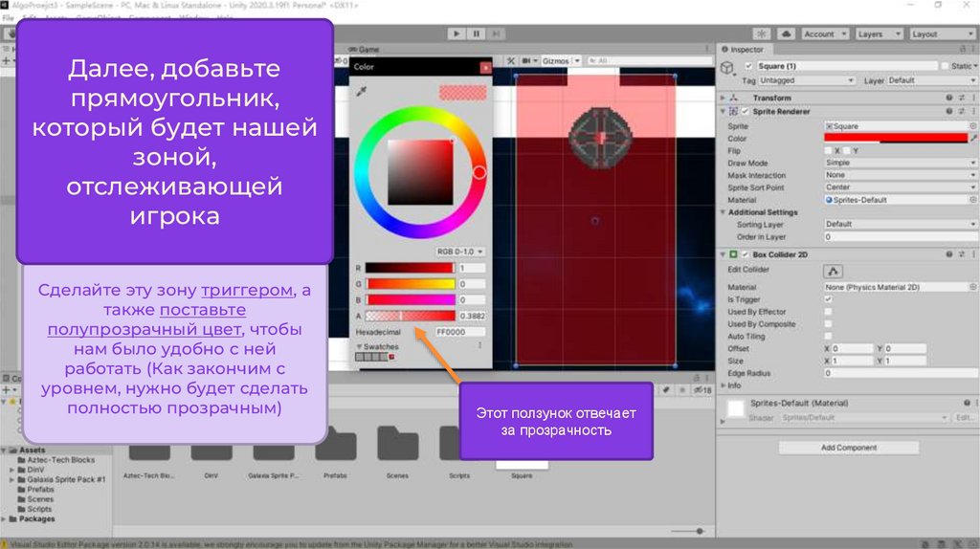Screen dimensions: 980x549
Task: Collapse the Sprite Renderer component
Action: pos(724,111)
